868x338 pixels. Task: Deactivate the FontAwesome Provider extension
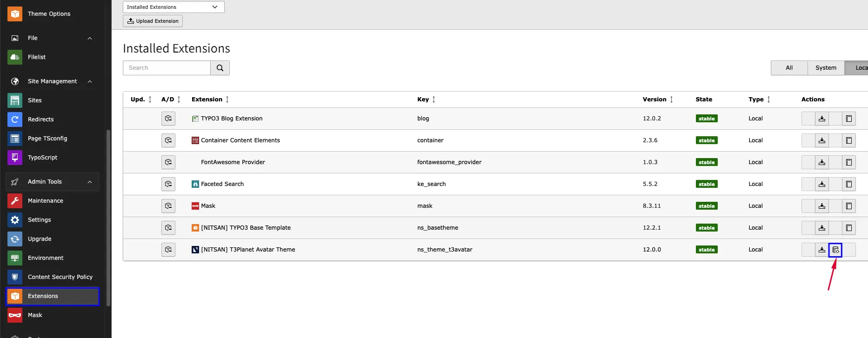coord(168,162)
